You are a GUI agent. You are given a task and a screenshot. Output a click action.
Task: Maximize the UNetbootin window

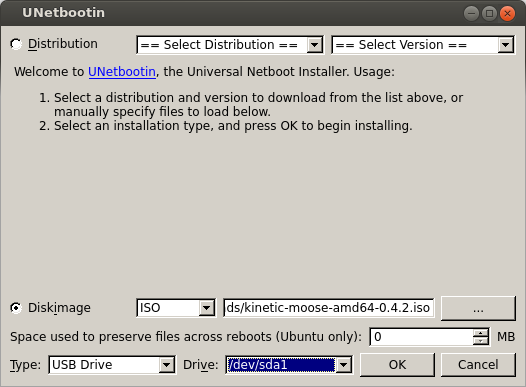pos(489,13)
